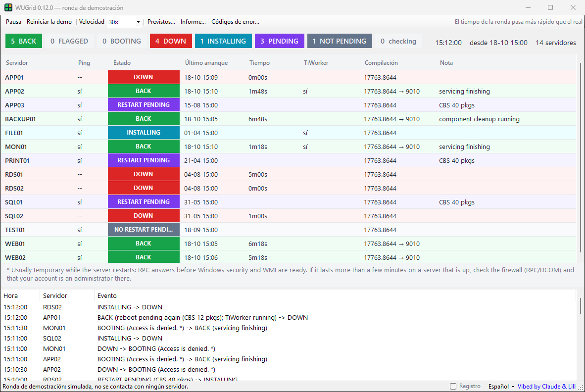Screen dimensions: 585x392
Task: Click the server table vertical scrollbar
Action: [580, 158]
